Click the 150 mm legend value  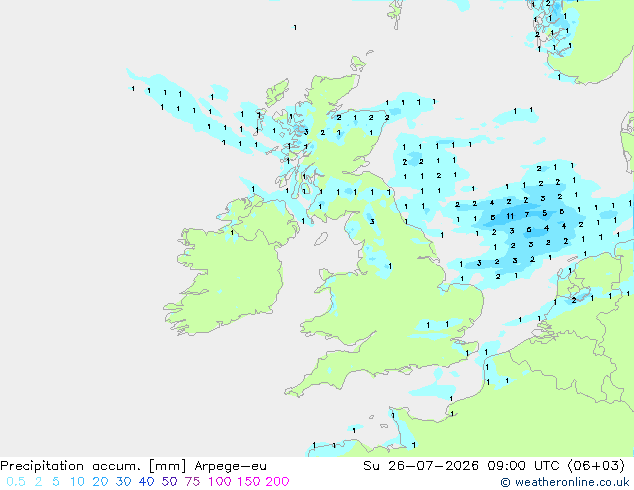tap(249, 482)
